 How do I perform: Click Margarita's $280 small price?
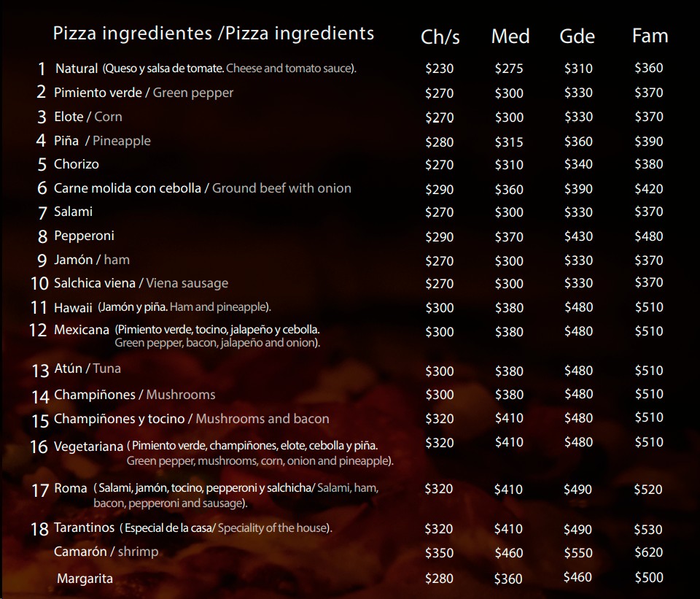(439, 579)
